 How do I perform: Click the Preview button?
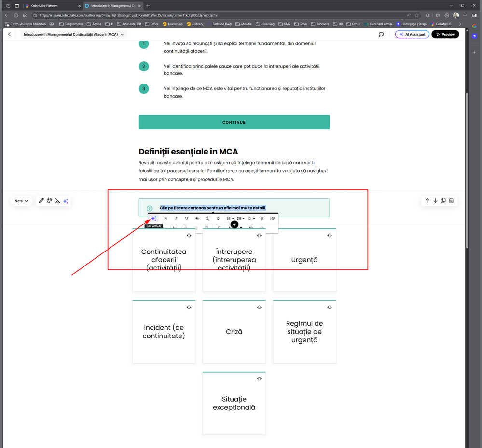(x=445, y=34)
